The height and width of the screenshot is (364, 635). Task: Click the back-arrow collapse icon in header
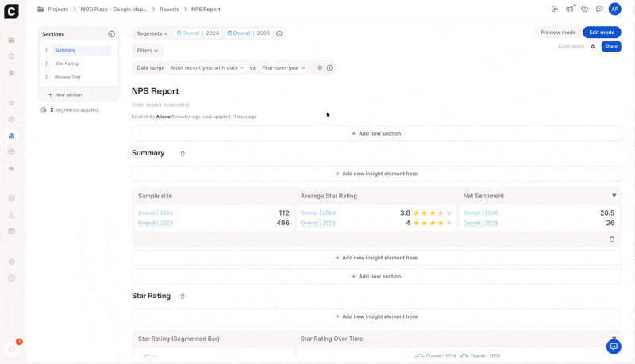tap(555, 9)
